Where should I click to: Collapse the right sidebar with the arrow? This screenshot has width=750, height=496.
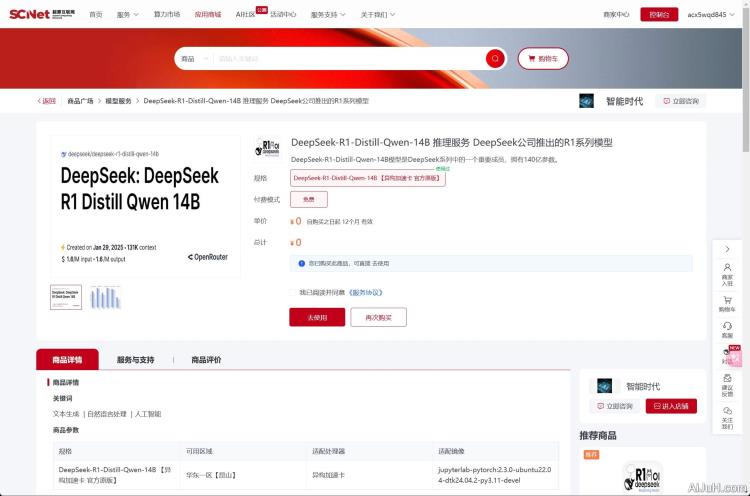click(x=727, y=248)
